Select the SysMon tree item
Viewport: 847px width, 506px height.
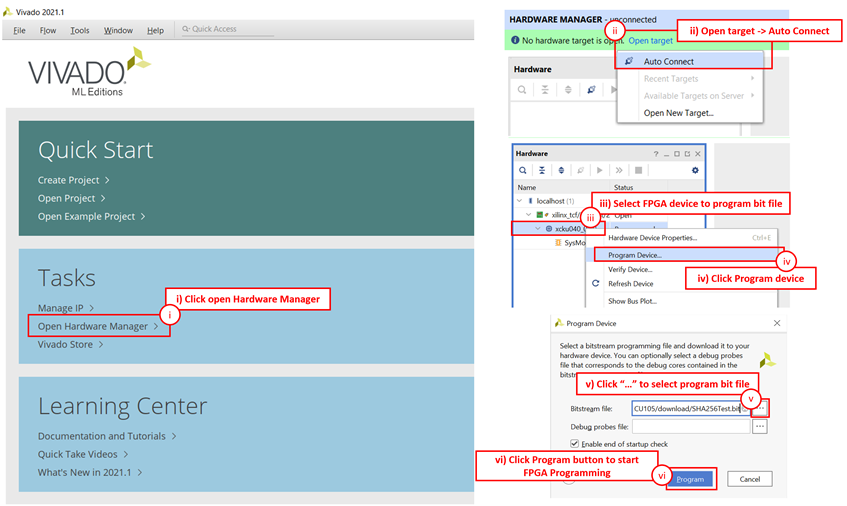pos(570,243)
